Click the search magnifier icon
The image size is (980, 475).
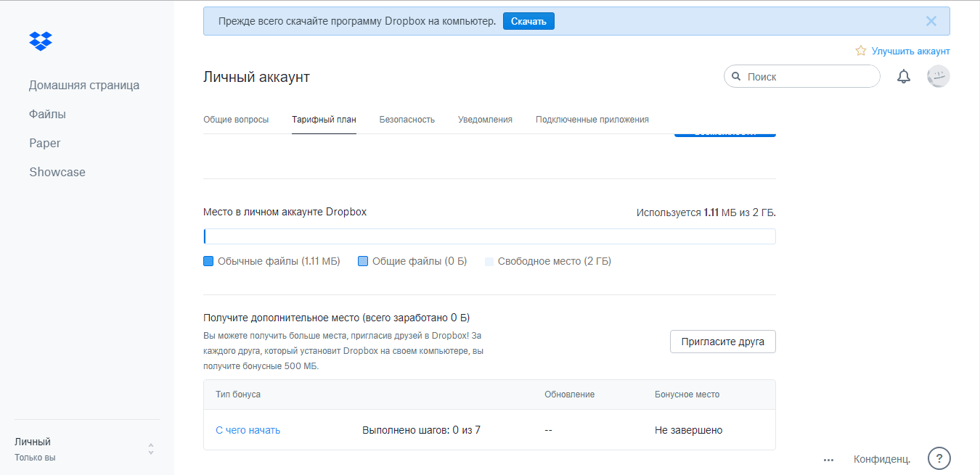click(736, 76)
